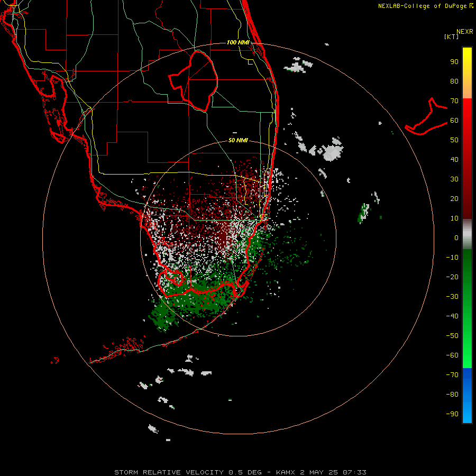The height and width of the screenshot is (476, 476).
Task: Click the STORM RELATIVE VELOCITY caption text
Action: pos(169,472)
